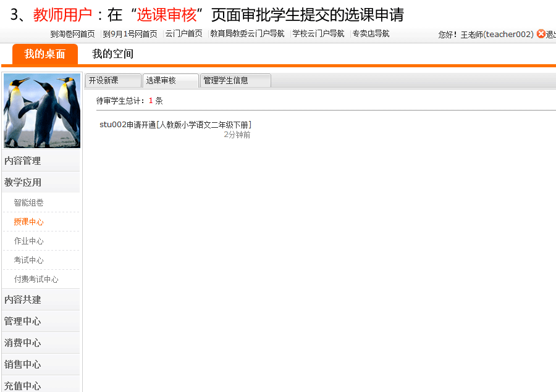Navigate to 云门户首页

point(183,34)
